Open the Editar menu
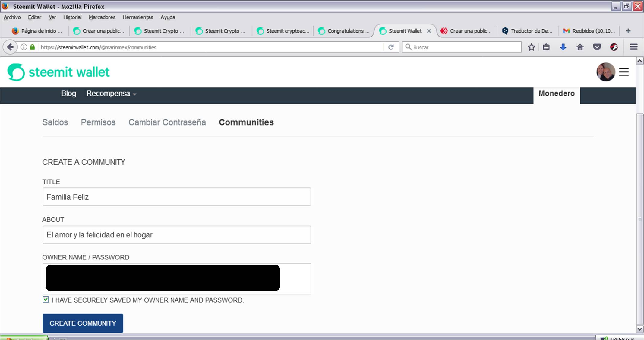 coord(34,17)
